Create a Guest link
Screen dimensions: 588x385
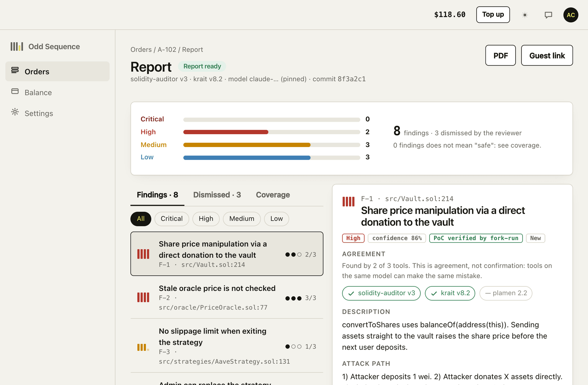click(547, 56)
